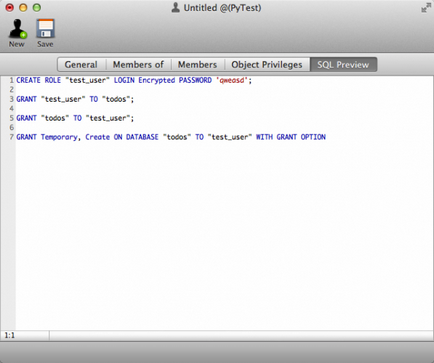
Task: Open the Members of tab
Action: point(138,64)
